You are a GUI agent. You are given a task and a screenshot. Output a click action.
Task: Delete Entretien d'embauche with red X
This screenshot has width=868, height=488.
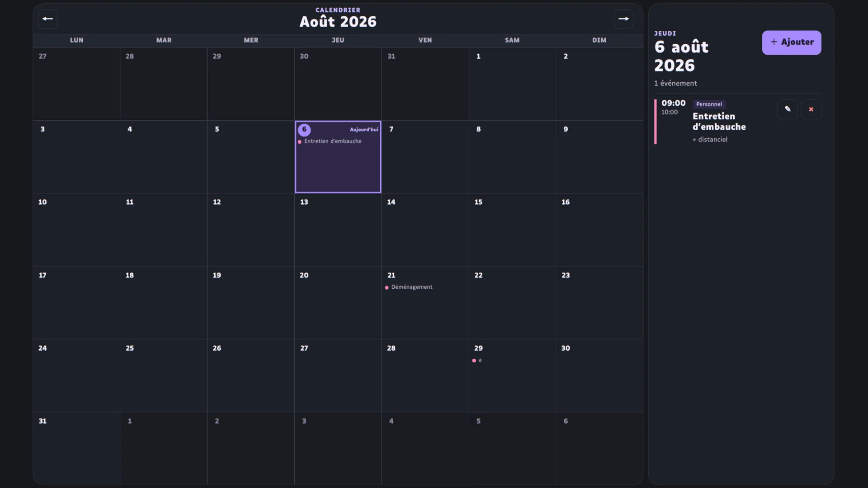pyautogui.click(x=811, y=109)
